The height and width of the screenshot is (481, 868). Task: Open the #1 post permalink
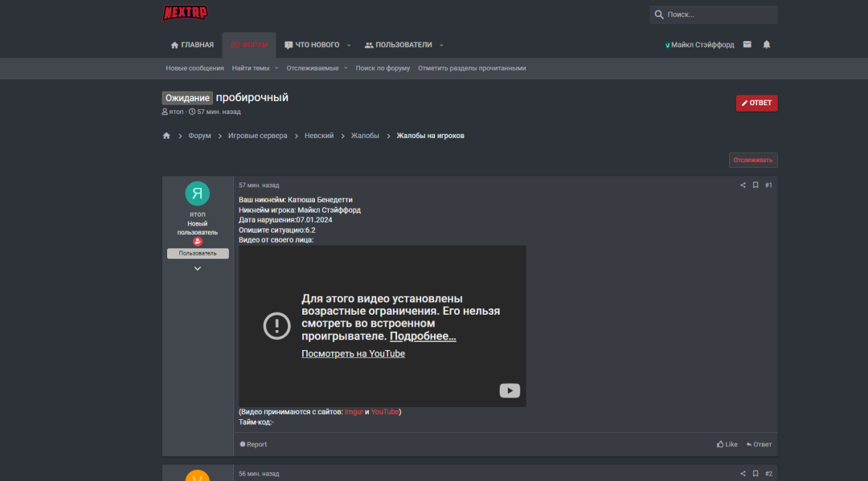pos(768,185)
